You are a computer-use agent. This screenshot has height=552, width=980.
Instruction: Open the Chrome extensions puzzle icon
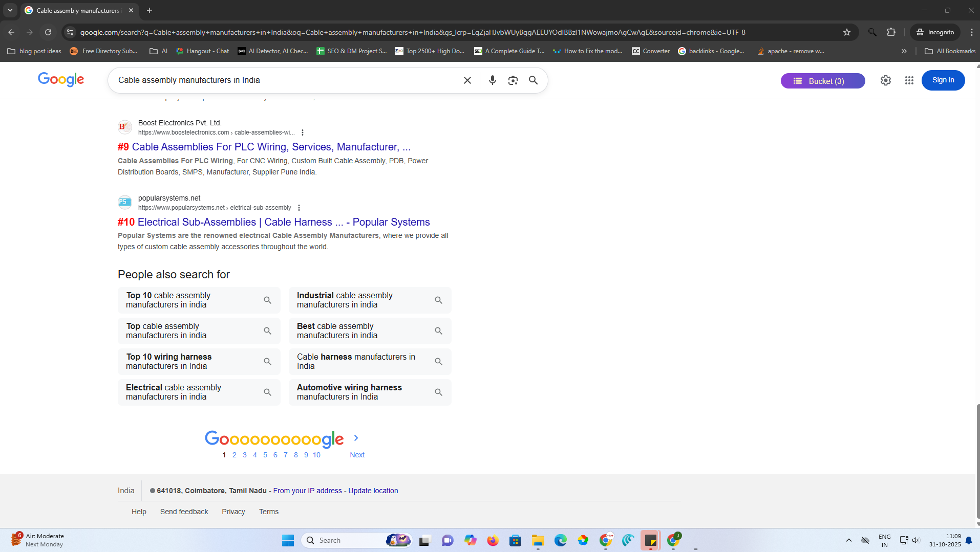pos(891,32)
